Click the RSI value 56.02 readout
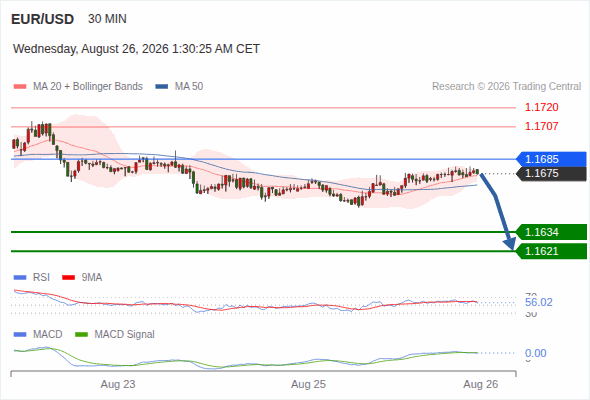The width and height of the screenshot is (590, 400). pyautogui.click(x=539, y=302)
